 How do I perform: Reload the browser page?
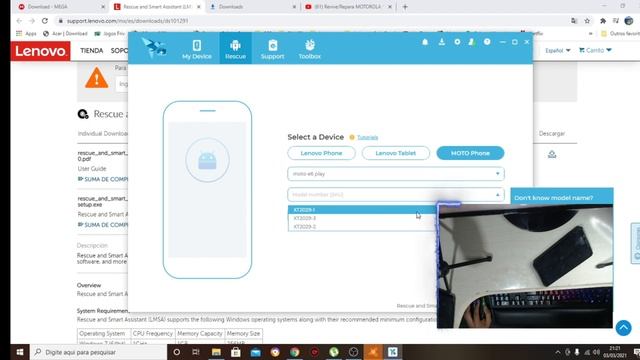(x=45, y=20)
